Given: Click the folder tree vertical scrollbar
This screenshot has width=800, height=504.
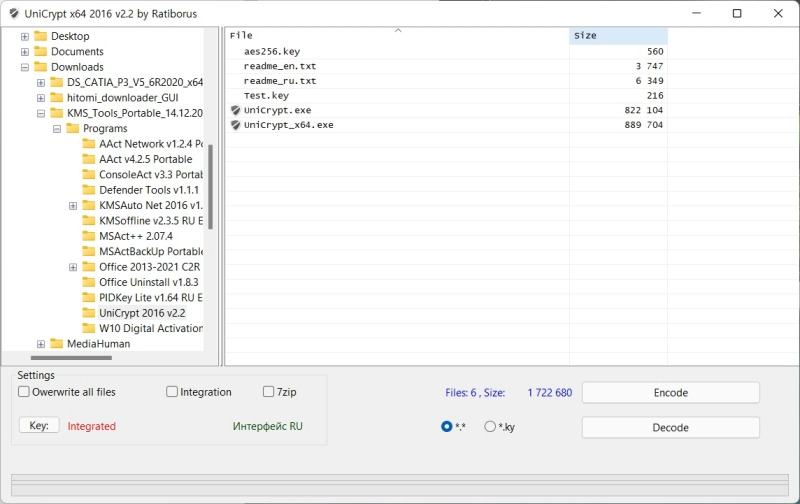Looking at the screenshot, I should (x=210, y=187).
